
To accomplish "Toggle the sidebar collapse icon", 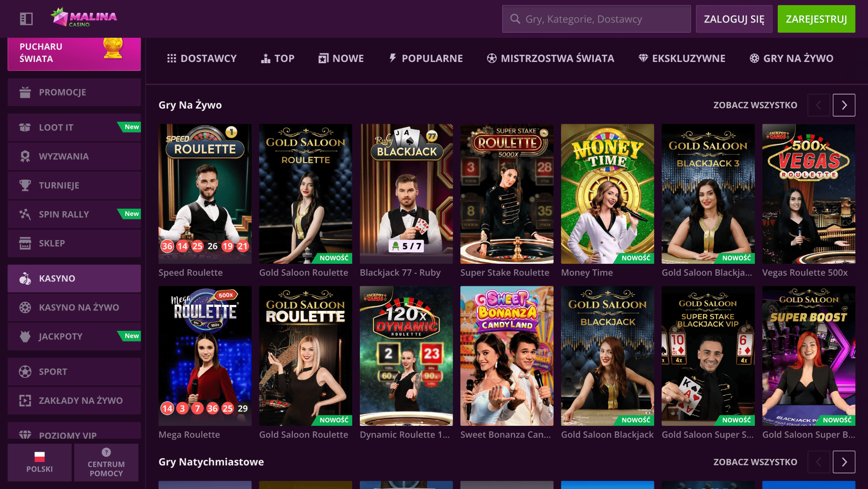I will (x=26, y=19).
